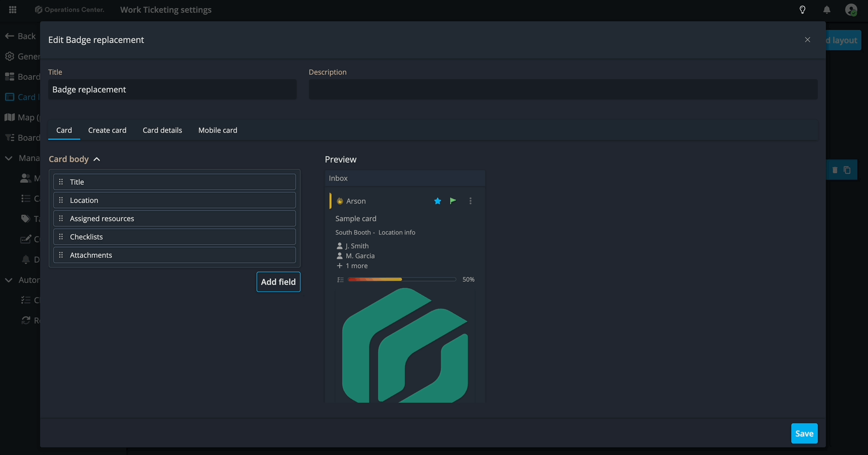This screenshot has height=455, width=868.
Task: Select the Title field row
Action: [175, 182]
